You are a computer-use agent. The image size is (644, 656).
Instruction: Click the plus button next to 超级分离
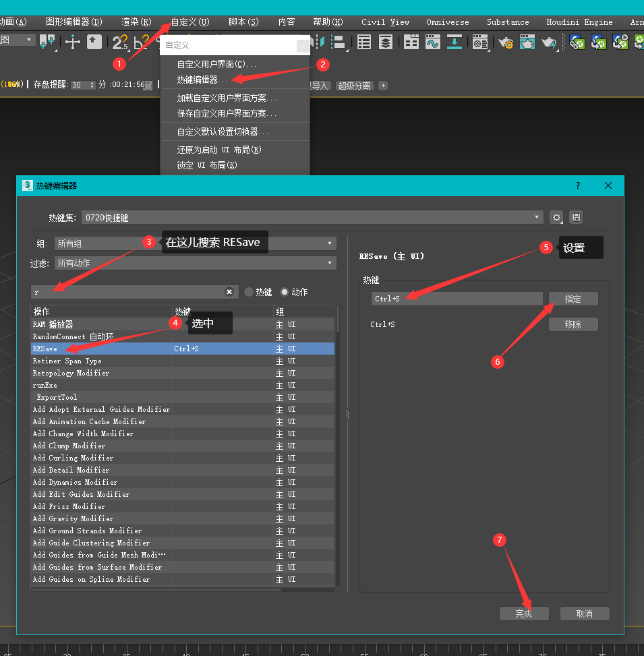[x=383, y=86]
